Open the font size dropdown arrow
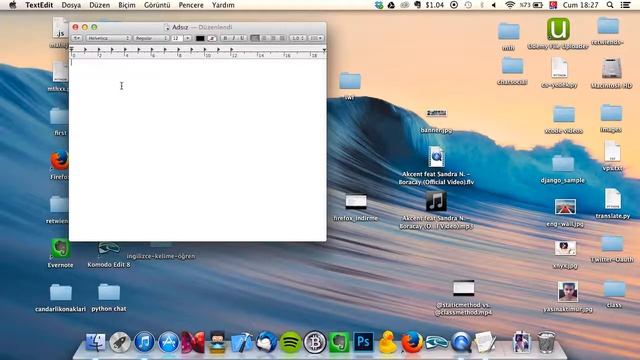The image size is (640, 360). click(188, 38)
